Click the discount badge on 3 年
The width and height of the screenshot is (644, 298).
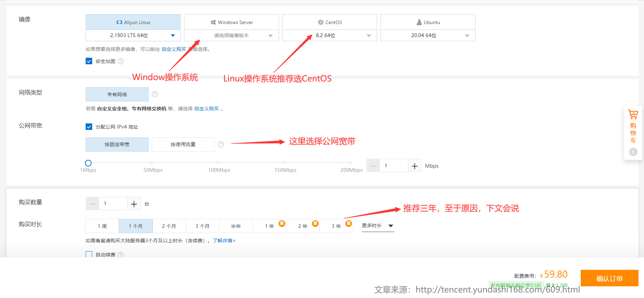point(348,223)
